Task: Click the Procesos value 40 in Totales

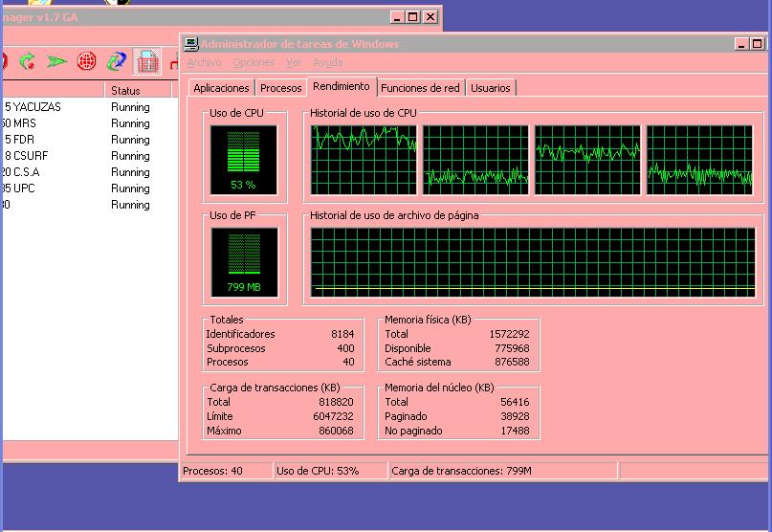Action: click(348, 362)
